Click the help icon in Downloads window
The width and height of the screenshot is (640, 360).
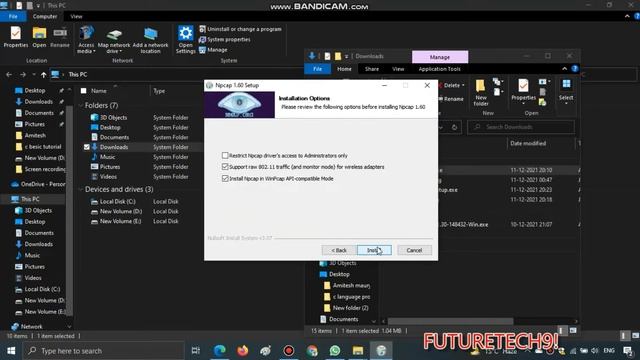[x=575, y=69]
